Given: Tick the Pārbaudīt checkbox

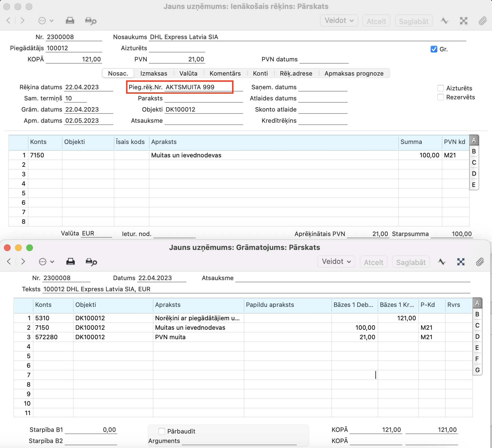Looking at the screenshot, I should (162, 431).
